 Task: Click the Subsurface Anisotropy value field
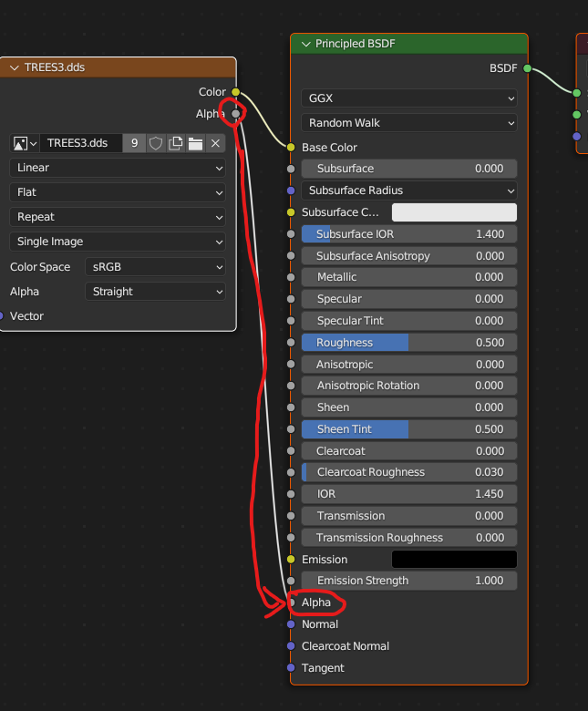409,256
